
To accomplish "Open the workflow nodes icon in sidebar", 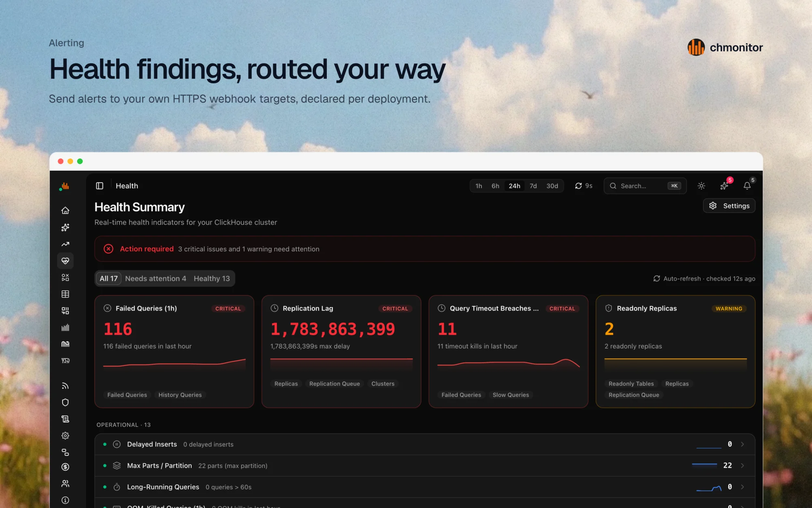I will [65, 452].
